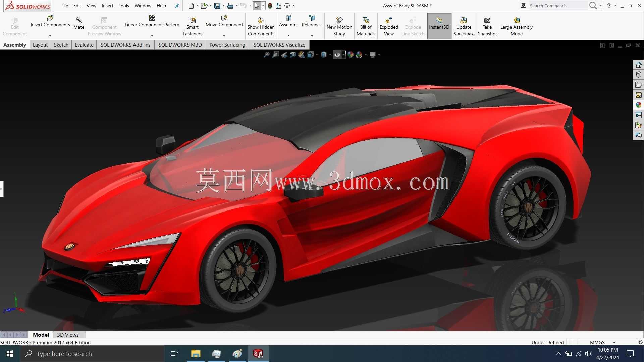Open the Power Surfacing tab

click(x=227, y=45)
